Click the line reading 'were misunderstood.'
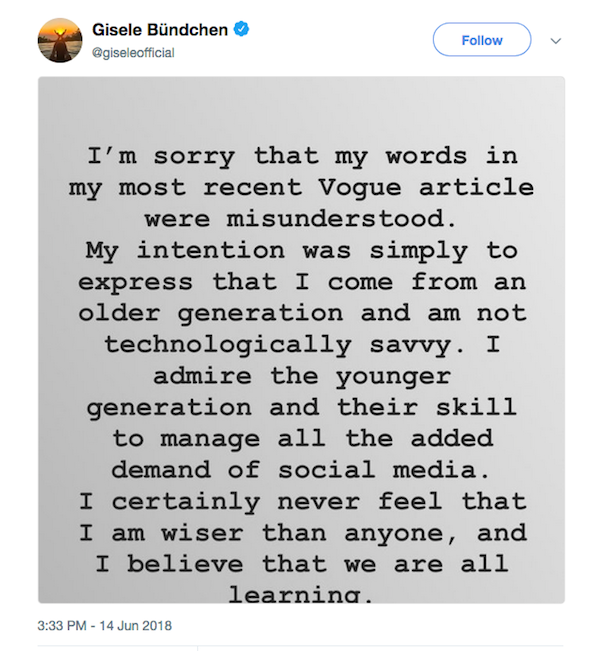Image resolution: width=600 pixels, height=651 pixels. tap(301, 219)
